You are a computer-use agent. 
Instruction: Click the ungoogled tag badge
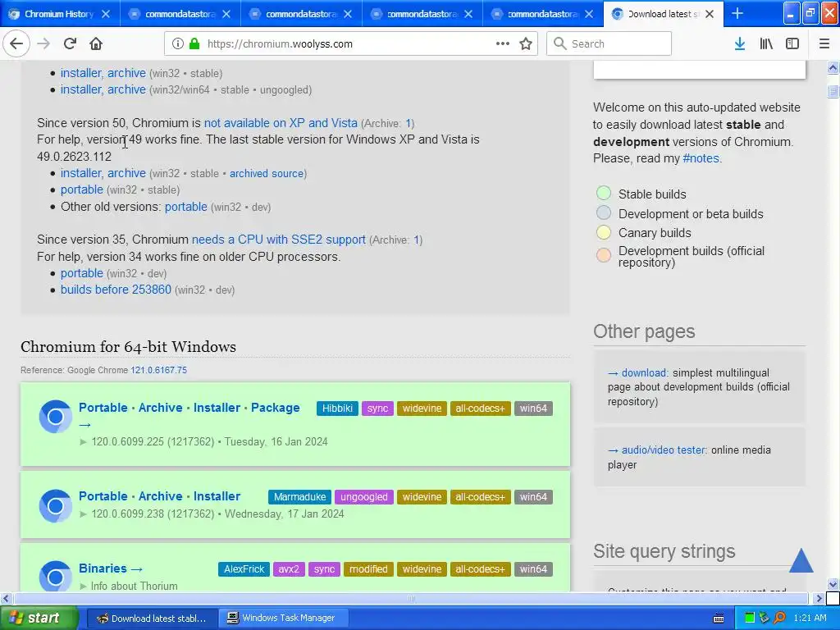pos(363,497)
